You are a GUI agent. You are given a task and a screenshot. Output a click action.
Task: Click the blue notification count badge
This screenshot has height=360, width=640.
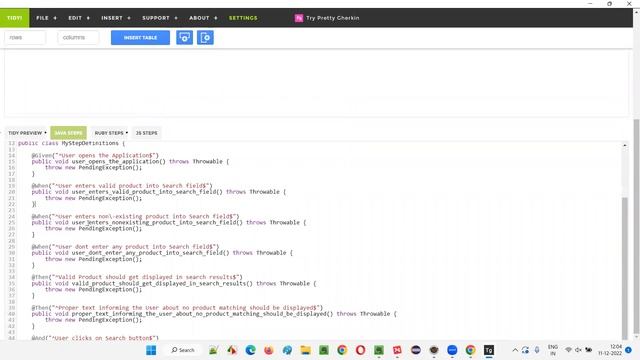click(629, 350)
